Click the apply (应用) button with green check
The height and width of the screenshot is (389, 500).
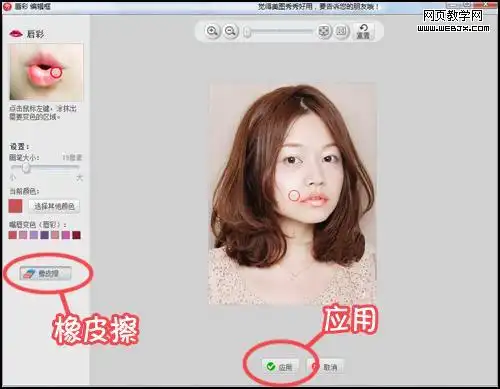(x=280, y=367)
